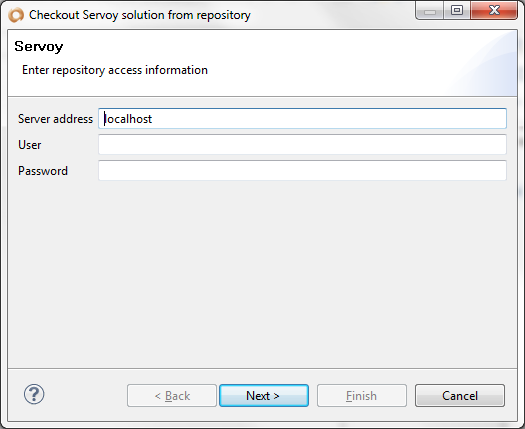Cancel the repository checkout wizard
This screenshot has height=429, width=525.
[460, 396]
